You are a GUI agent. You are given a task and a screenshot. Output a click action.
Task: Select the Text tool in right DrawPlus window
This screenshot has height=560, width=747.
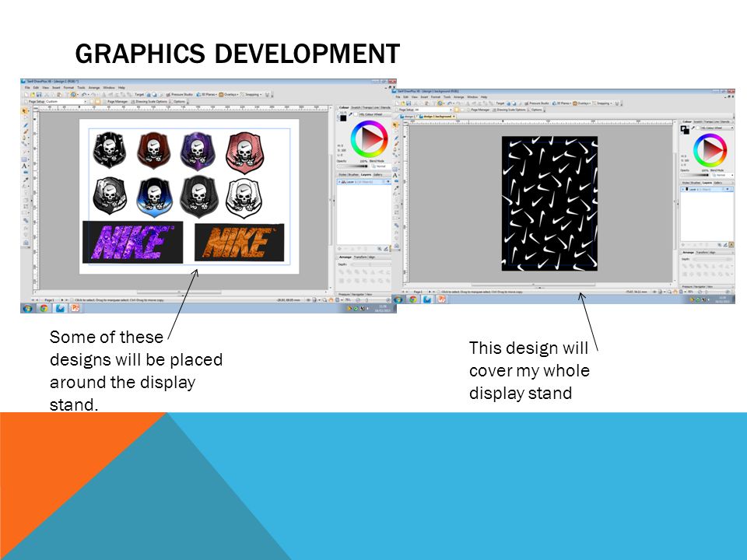(395, 175)
